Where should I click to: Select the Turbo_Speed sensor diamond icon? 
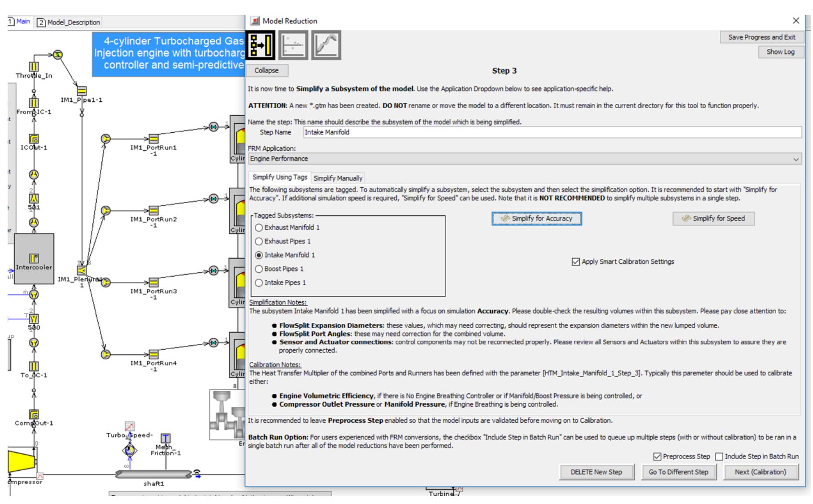coord(129,450)
